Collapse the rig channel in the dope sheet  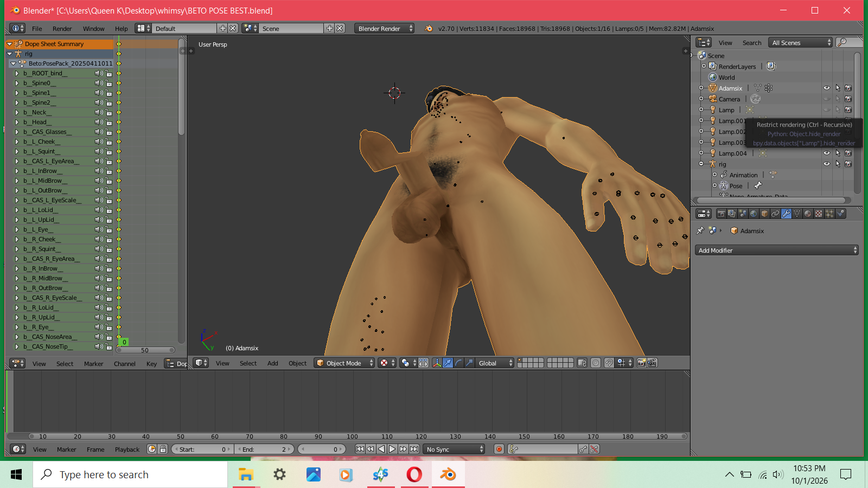click(9, 54)
